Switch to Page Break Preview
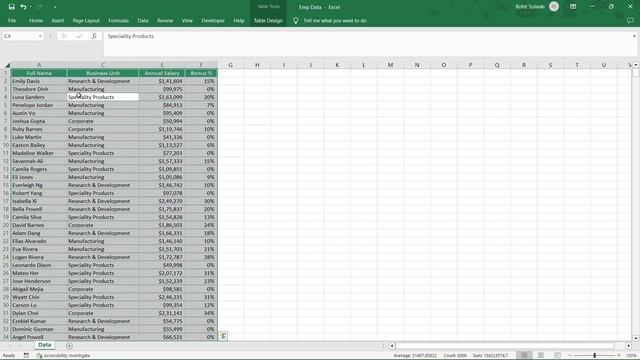The height and width of the screenshot is (360, 640). 557,355
